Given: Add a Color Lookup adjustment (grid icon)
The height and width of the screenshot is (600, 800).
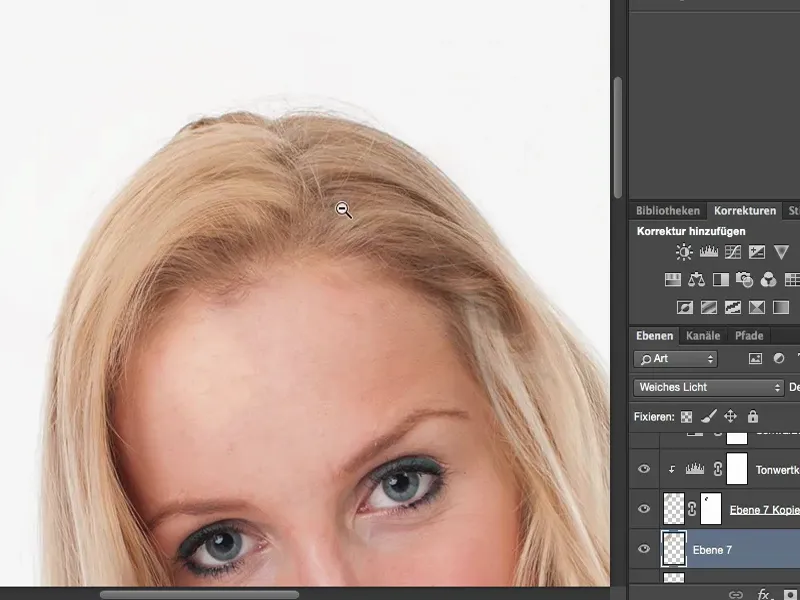Looking at the screenshot, I should [x=791, y=280].
